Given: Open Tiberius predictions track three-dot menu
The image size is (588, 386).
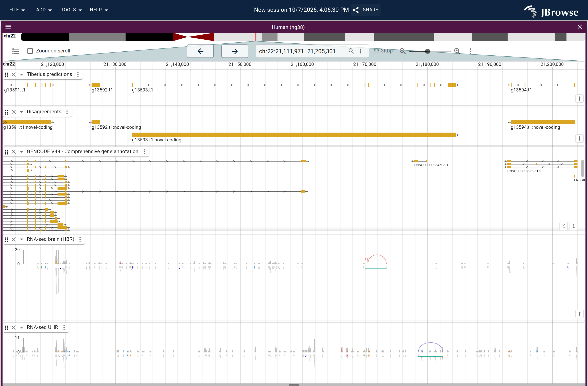Looking at the screenshot, I should [x=78, y=74].
